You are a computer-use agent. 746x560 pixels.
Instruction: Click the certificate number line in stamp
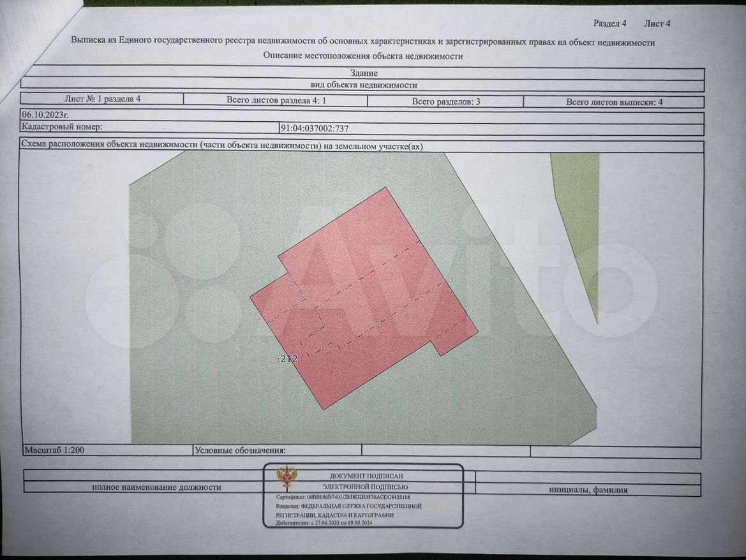(x=343, y=496)
